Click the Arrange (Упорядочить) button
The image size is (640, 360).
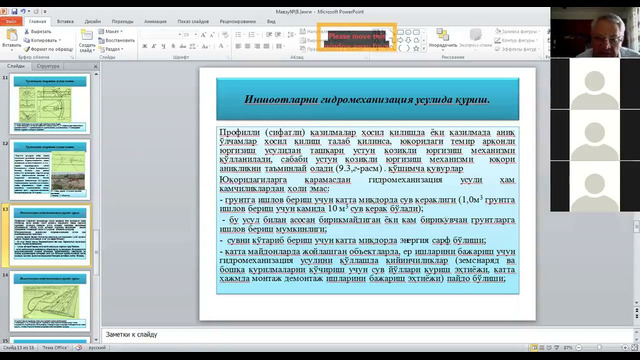coord(442,38)
